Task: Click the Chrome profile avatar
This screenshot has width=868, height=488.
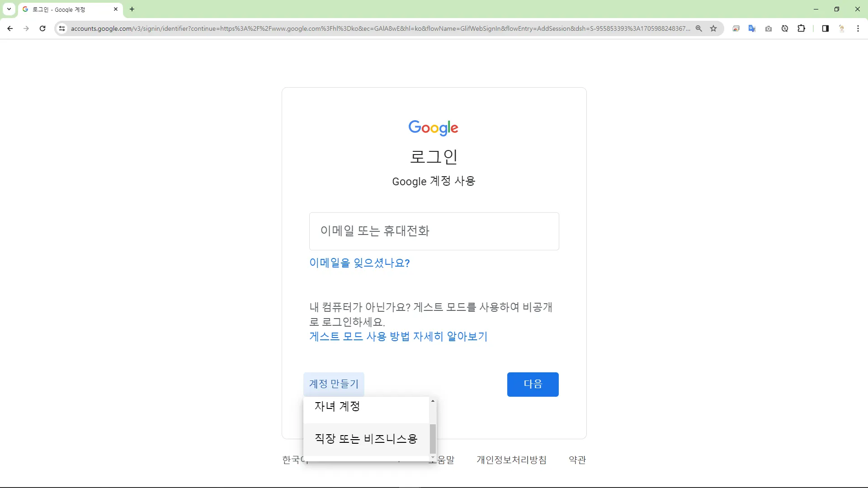Action: tap(842, 28)
